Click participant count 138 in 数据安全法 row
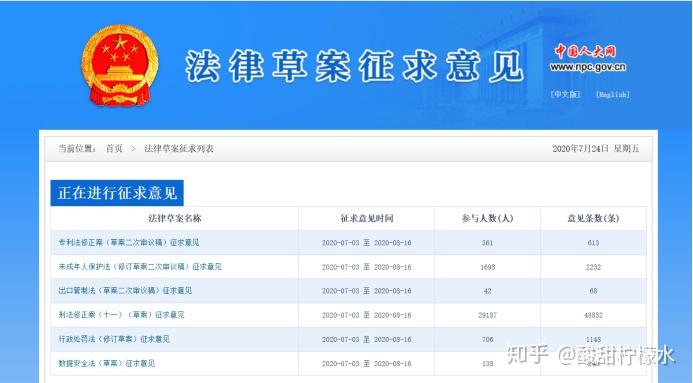The height and width of the screenshot is (383, 693). click(487, 364)
